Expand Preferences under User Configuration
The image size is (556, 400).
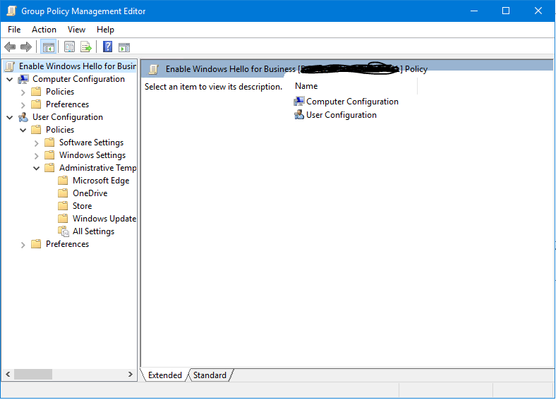tap(23, 245)
